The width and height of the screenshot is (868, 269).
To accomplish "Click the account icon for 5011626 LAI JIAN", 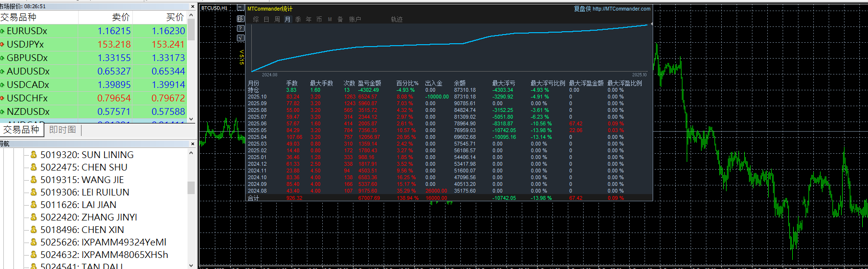I will (34, 205).
